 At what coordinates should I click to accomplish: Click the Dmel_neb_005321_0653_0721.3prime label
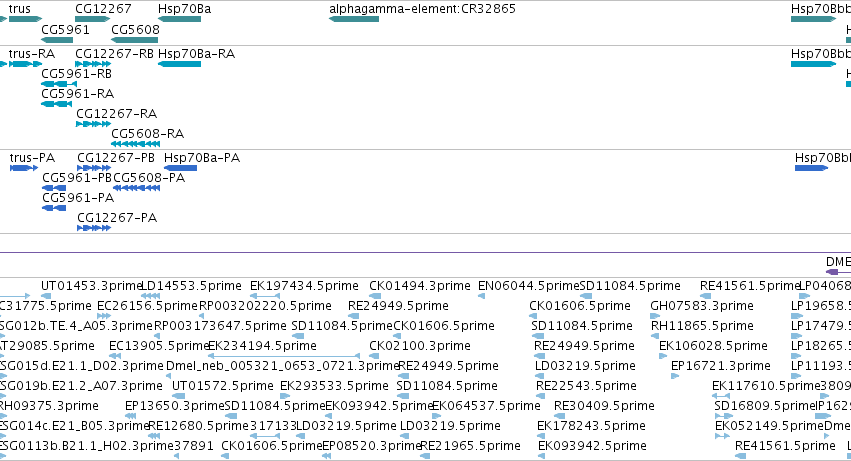(282, 366)
